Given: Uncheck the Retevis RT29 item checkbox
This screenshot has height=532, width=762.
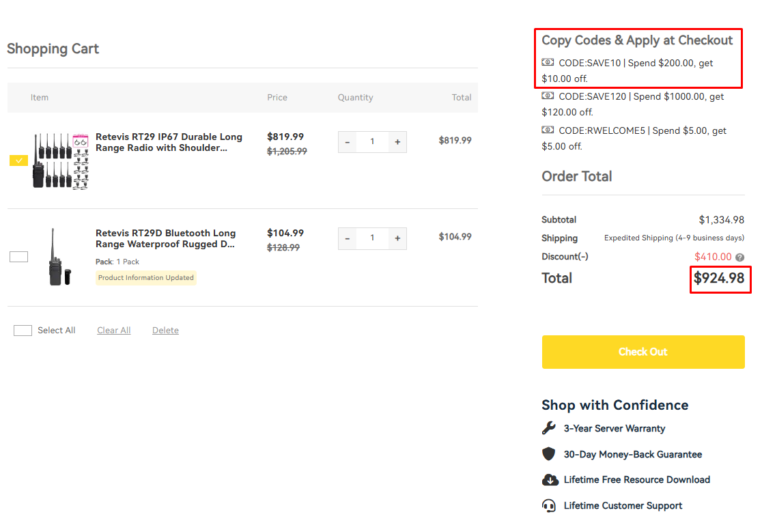Looking at the screenshot, I should (18, 160).
